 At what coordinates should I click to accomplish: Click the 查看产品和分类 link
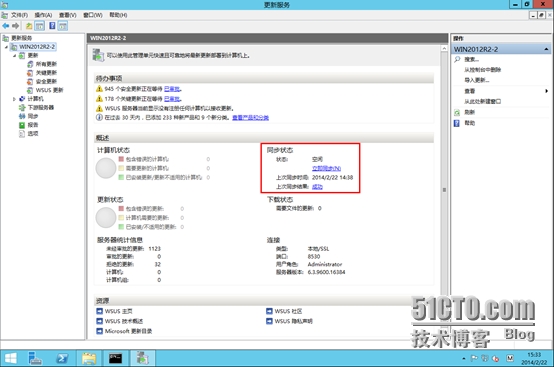[x=250, y=118]
